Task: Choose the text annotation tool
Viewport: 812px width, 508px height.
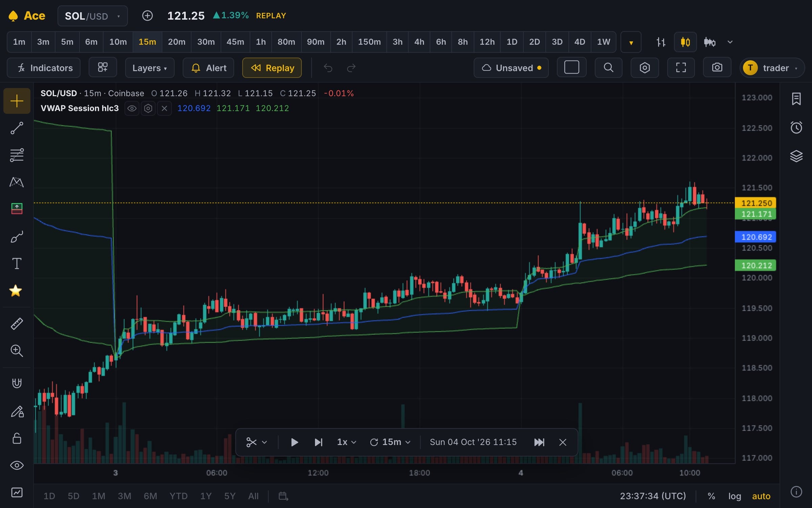Action: (17, 263)
